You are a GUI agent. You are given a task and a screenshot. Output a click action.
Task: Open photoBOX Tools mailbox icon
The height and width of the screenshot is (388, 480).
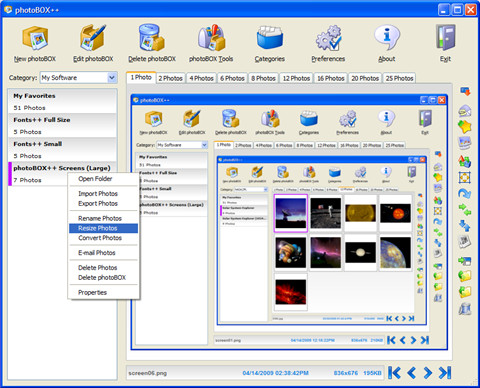point(211,38)
